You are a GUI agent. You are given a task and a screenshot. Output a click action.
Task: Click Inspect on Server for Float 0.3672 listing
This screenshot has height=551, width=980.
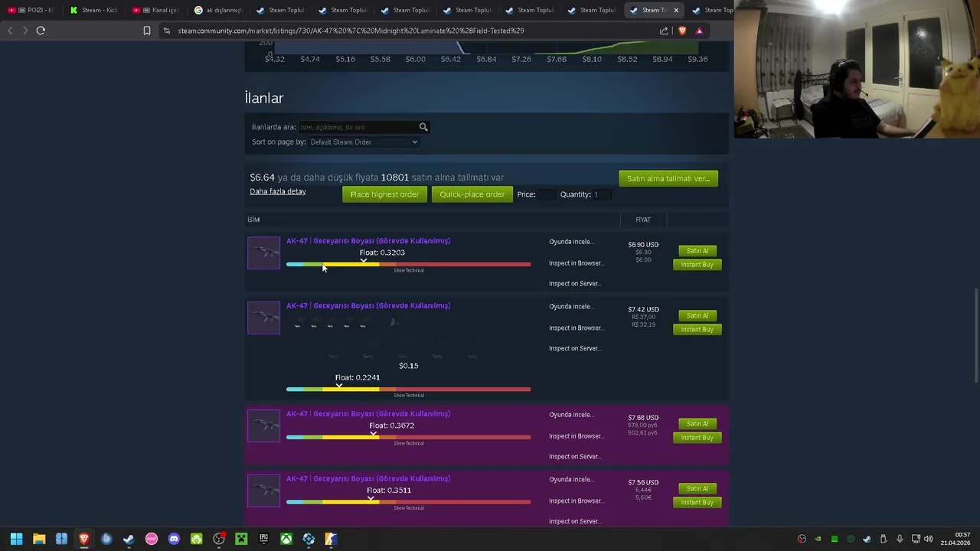(575, 457)
